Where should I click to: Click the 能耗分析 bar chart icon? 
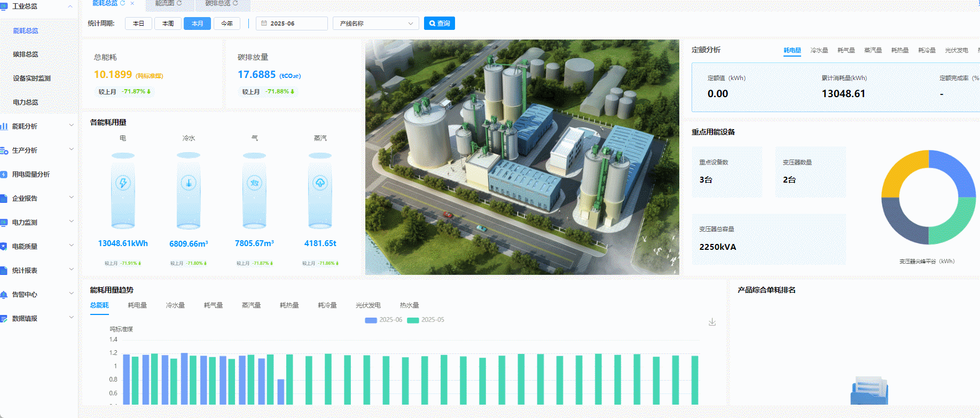4,127
